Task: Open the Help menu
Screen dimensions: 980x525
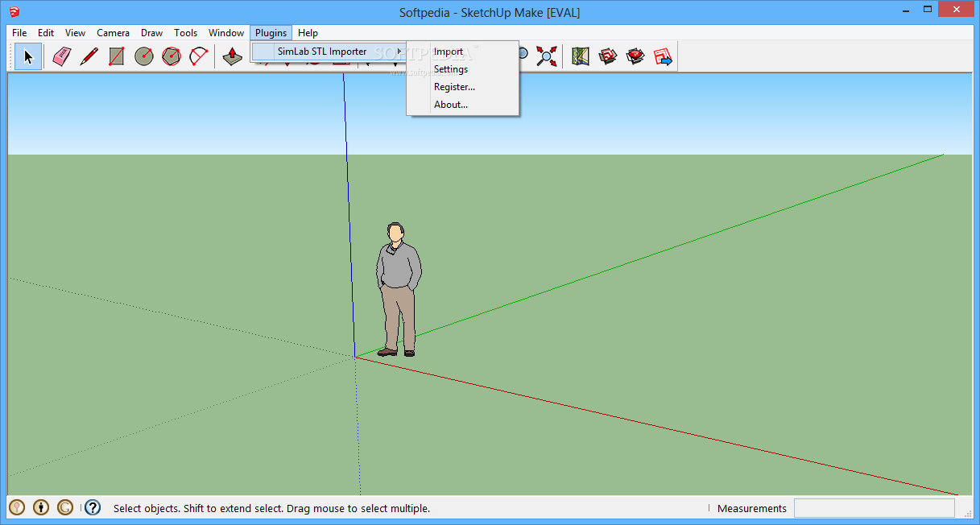Action: coord(308,33)
